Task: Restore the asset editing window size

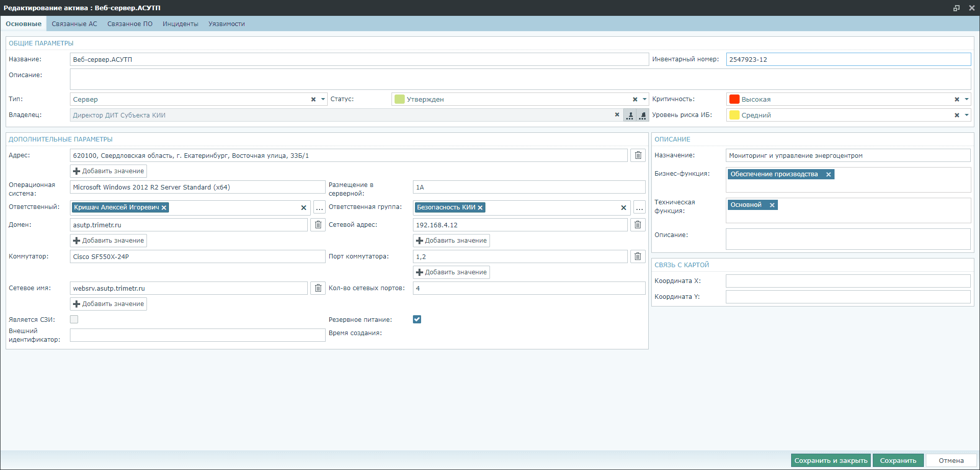Action: pyautogui.click(x=957, y=8)
